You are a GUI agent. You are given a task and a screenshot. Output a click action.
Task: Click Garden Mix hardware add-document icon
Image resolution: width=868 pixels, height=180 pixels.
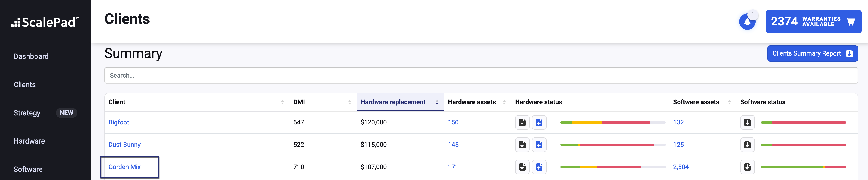tap(539, 167)
